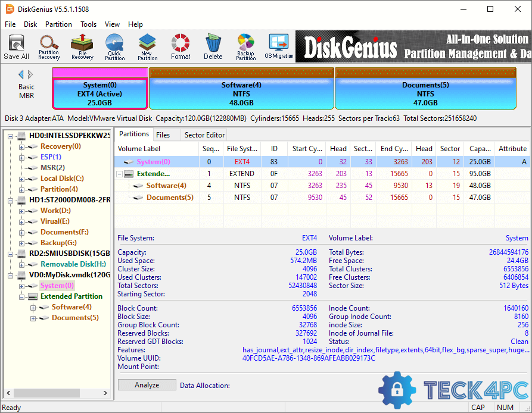Switch to the Partitions tab
532x413 pixels.
[x=133, y=134]
